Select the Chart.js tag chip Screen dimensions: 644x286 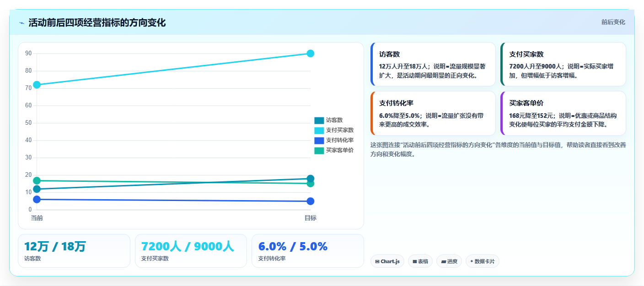387,261
